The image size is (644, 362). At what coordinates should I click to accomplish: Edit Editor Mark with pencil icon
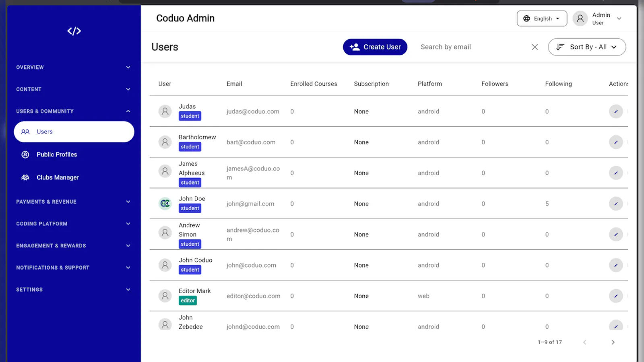tap(616, 296)
